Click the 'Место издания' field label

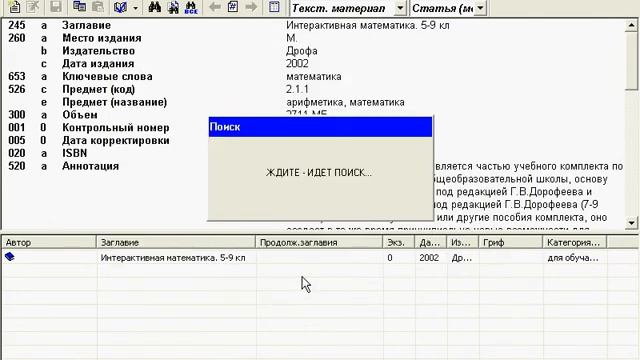click(102, 38)
